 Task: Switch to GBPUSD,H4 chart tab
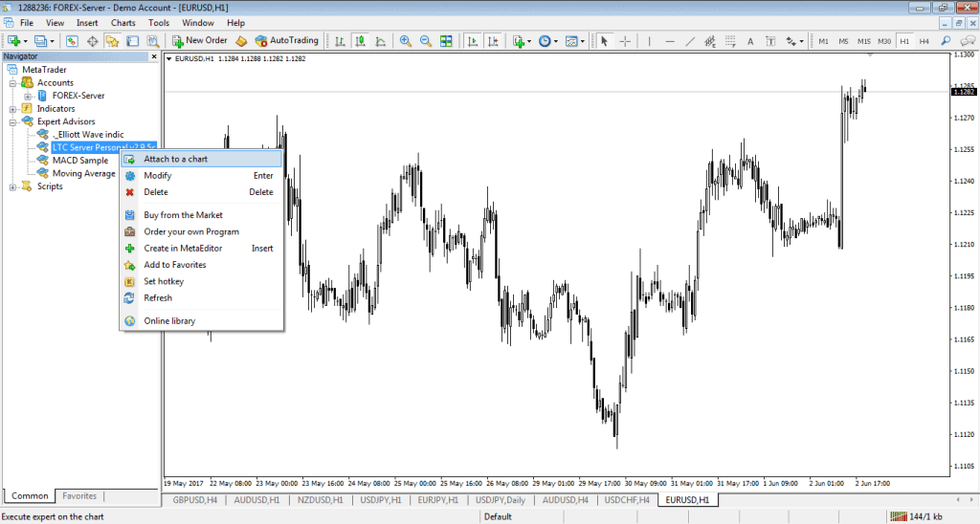pyautogui.click(x=194, y=500)
